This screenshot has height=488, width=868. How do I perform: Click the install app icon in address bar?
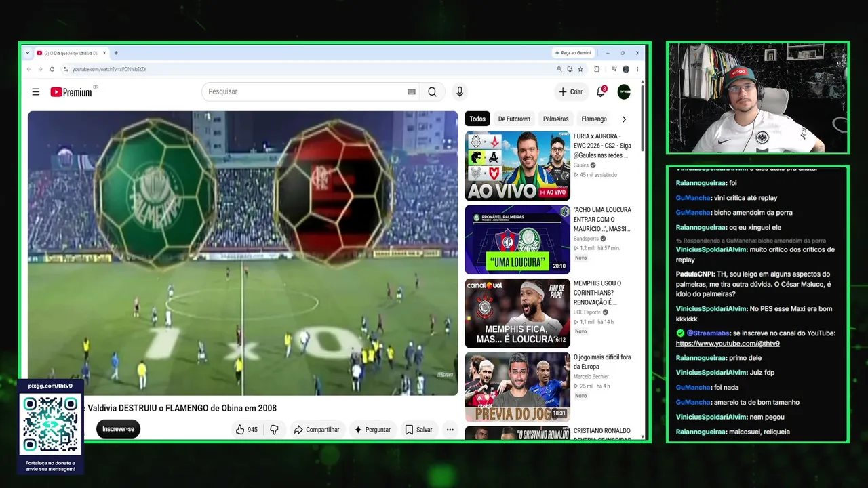[570, 69]
